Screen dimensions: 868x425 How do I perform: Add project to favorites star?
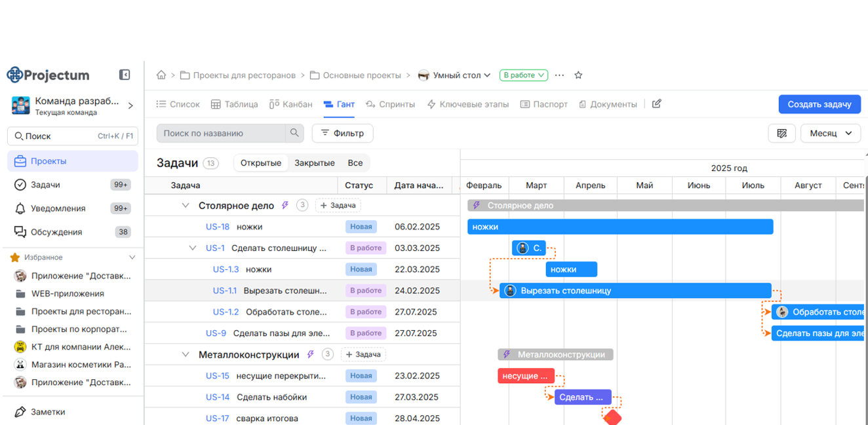pos(578,75)
